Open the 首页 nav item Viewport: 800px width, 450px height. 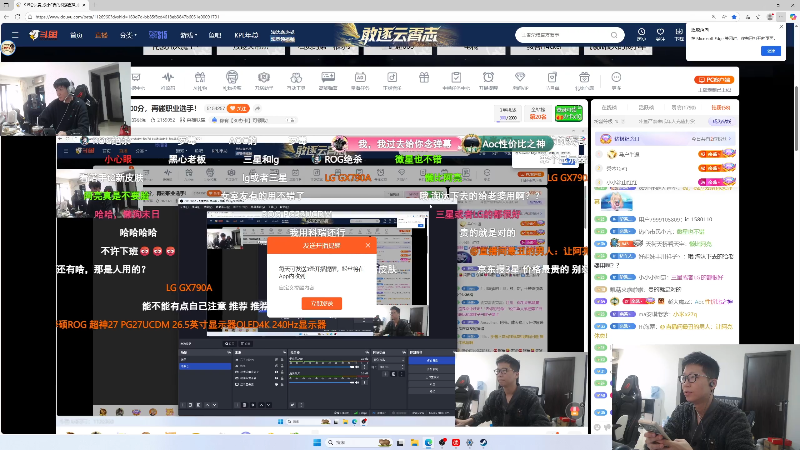coord(76,35)
